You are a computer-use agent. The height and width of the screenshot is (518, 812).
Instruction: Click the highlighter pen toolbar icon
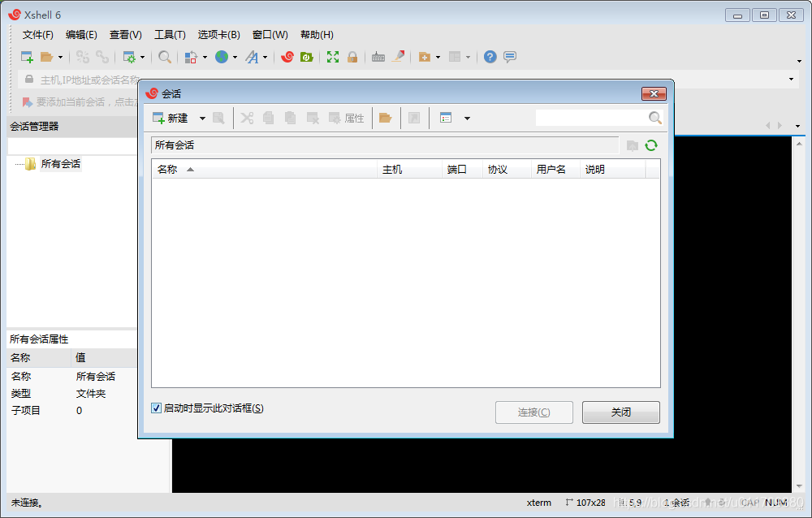point(398,57)
